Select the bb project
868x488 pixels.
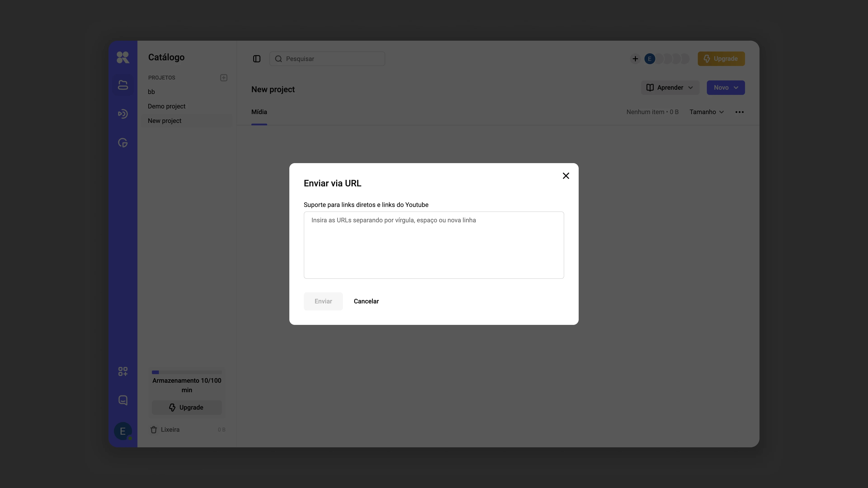pos(151,91)
